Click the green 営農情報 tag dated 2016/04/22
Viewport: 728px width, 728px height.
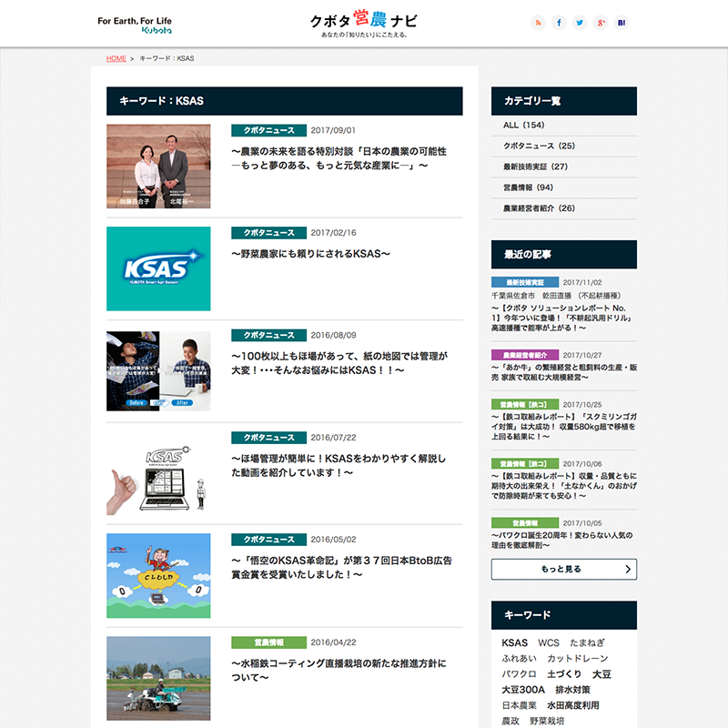[268, 642]
